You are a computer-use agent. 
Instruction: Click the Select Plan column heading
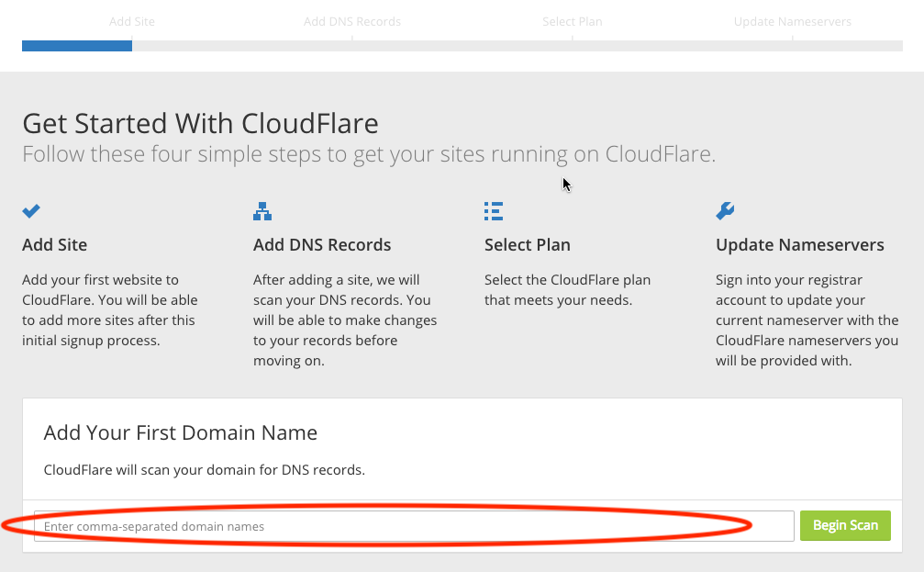[x=528, y=245]
